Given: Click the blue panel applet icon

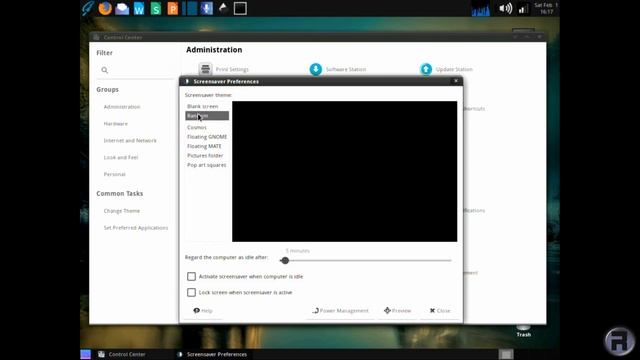Looking at the screenshot, I should click(190, 9).
